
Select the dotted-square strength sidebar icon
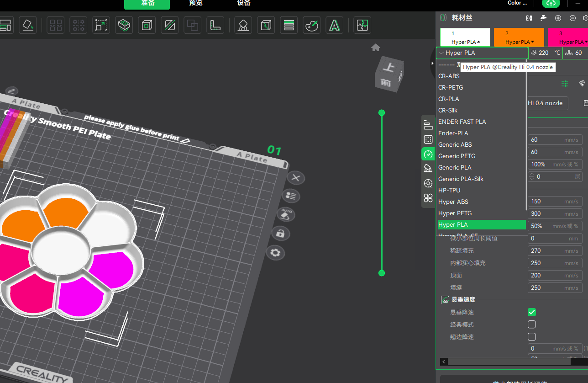point(428,139)
